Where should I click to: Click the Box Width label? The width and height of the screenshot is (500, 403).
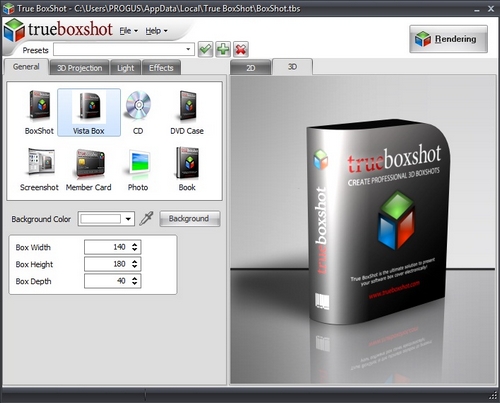click(33, 247)
